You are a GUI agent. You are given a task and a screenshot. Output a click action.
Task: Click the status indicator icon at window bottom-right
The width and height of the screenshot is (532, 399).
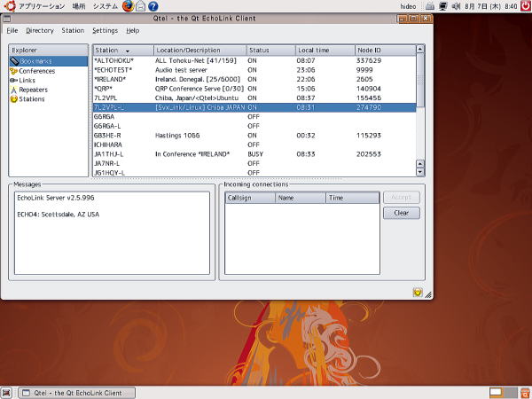coord(417,292)
